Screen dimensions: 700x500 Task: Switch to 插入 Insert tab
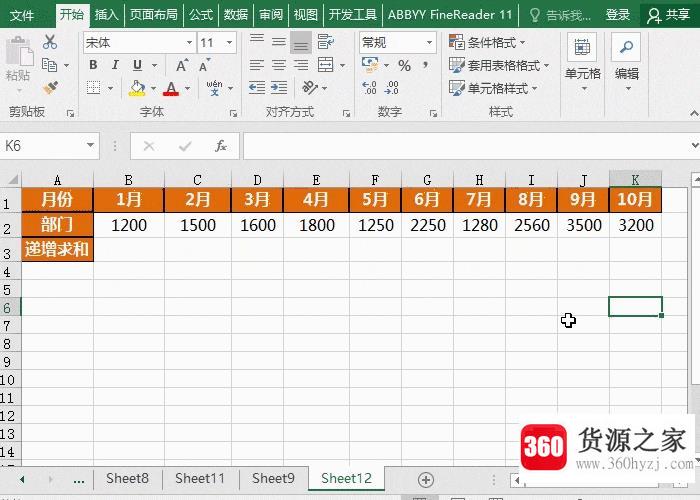(x=106, y=15)
